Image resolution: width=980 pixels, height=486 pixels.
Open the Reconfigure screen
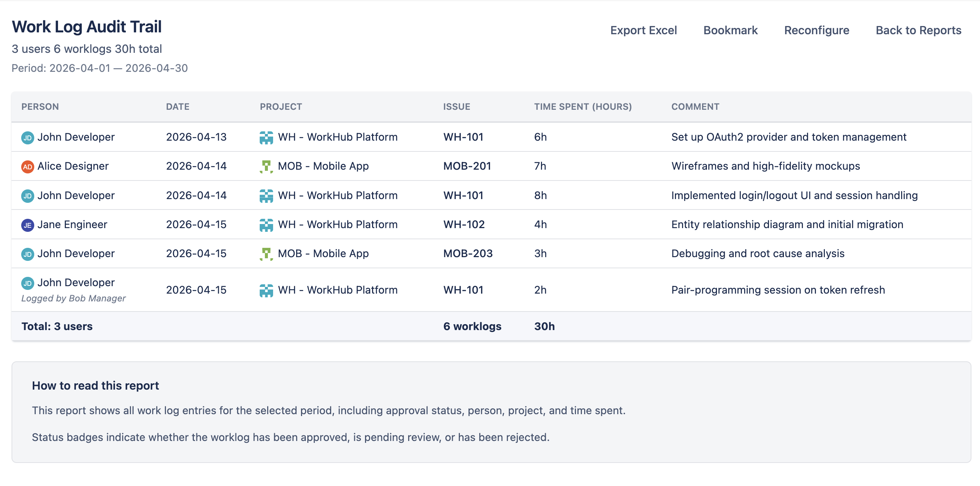(816, 30)
